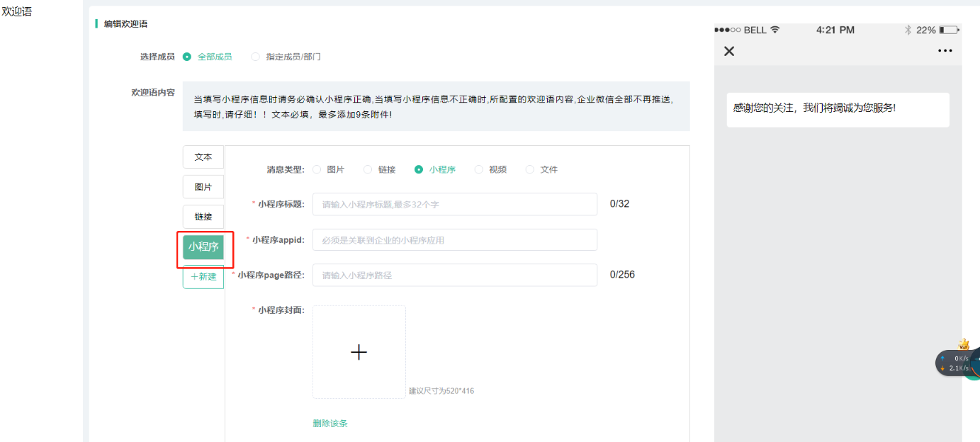This screenshot has height=442, width=980.
Task: Choose 小程序 as message type
Action: [x=419, y=169]
